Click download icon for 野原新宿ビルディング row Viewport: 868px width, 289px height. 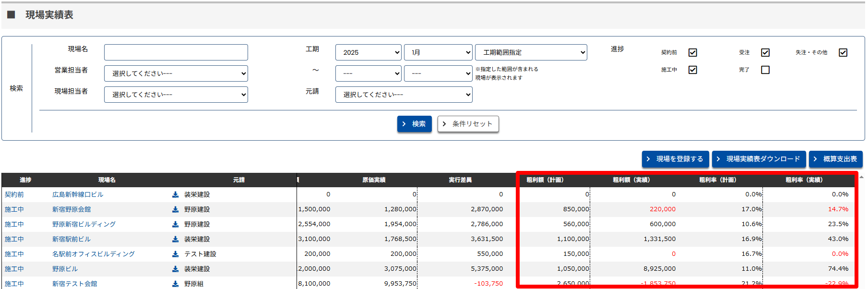pyautogui.click(x=176, y=224)
